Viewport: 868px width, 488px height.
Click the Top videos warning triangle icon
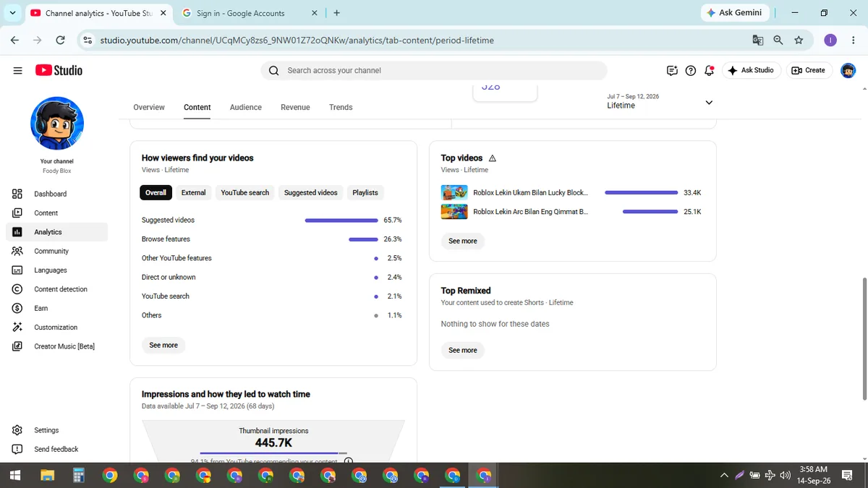pyautogui.click(x=493, y=158)
